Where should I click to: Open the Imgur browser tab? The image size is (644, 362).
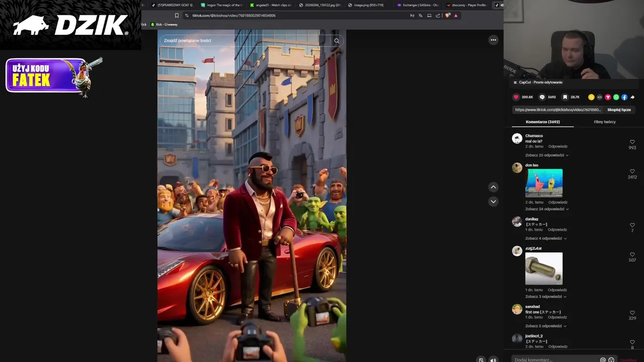point(221,5)
